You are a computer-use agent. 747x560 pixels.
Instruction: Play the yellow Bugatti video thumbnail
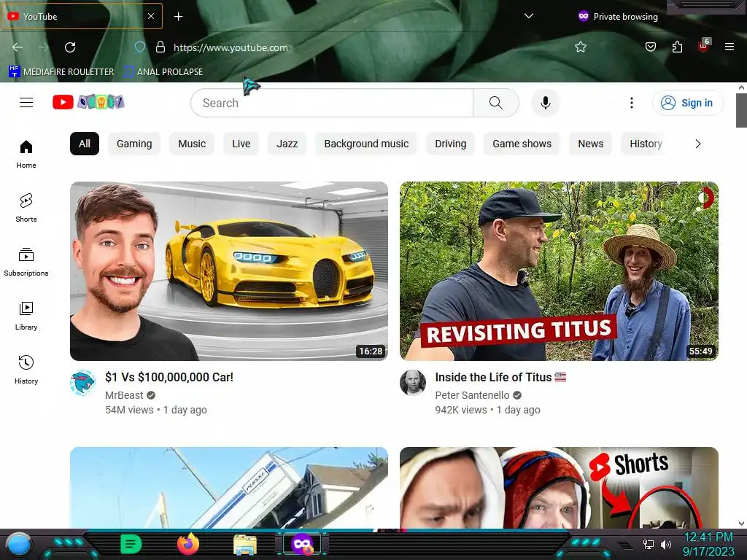click(228, 271)
